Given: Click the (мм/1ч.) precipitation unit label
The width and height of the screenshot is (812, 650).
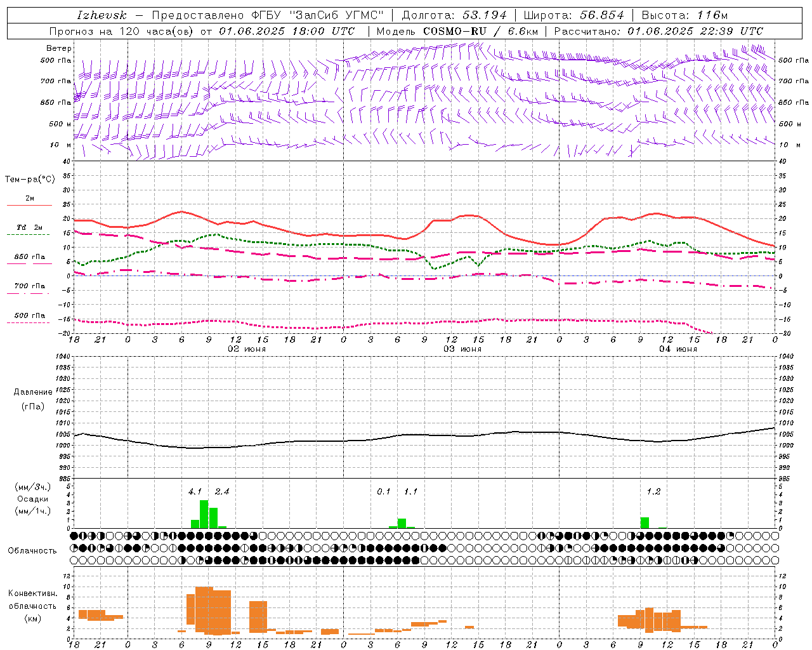Looking at the screenshot, I should 33,510.
